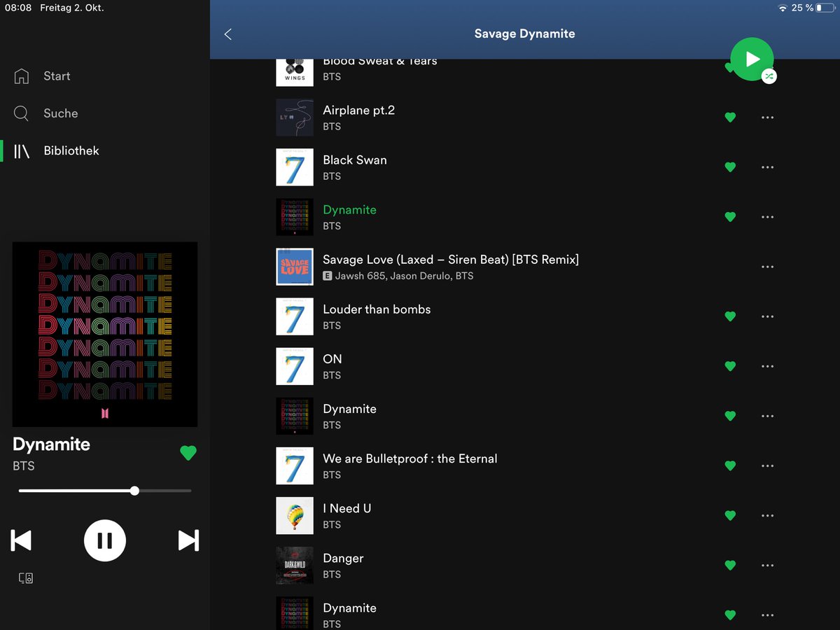Select the Start menu label

[57, 76]
